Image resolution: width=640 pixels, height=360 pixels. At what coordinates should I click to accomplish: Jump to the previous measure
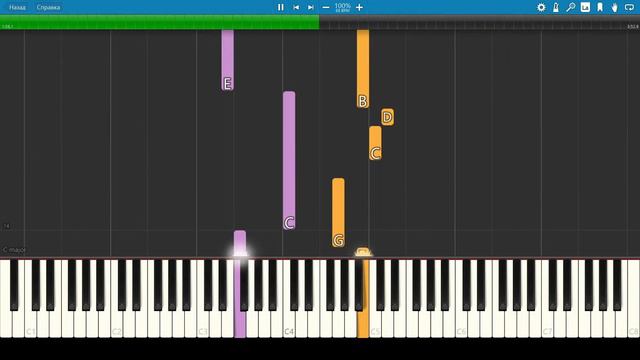[296, 7]
